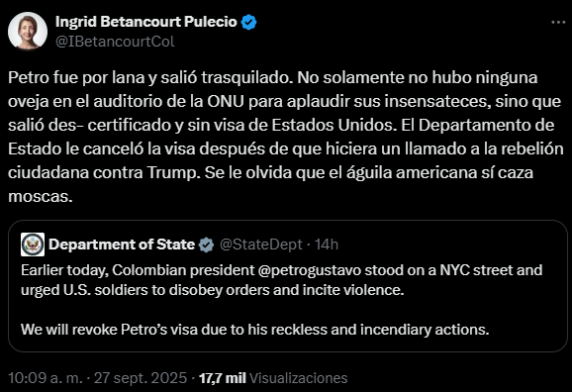Click the 27 sept. 2025 date

point(141,378)
